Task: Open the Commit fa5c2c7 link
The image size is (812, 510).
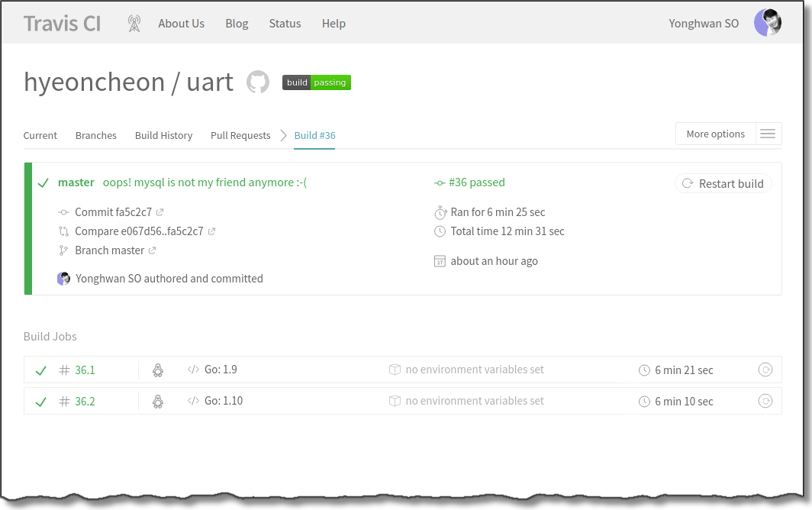Action: (x=113, y=212)
